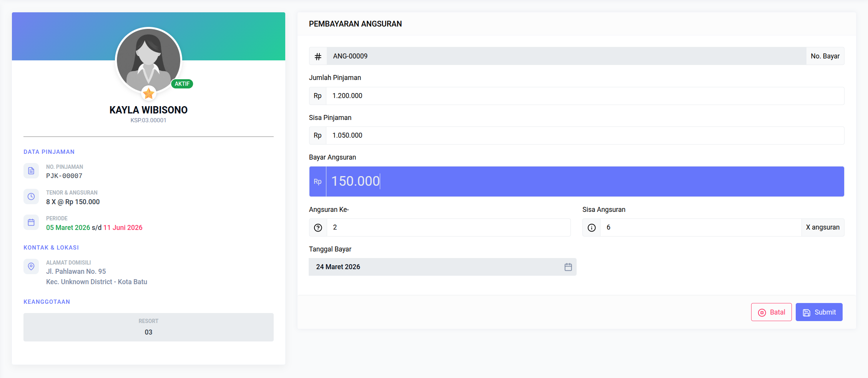The image size is (868, 378).
Task: Click the star badge under the profile photo
Action: point(148,93)
